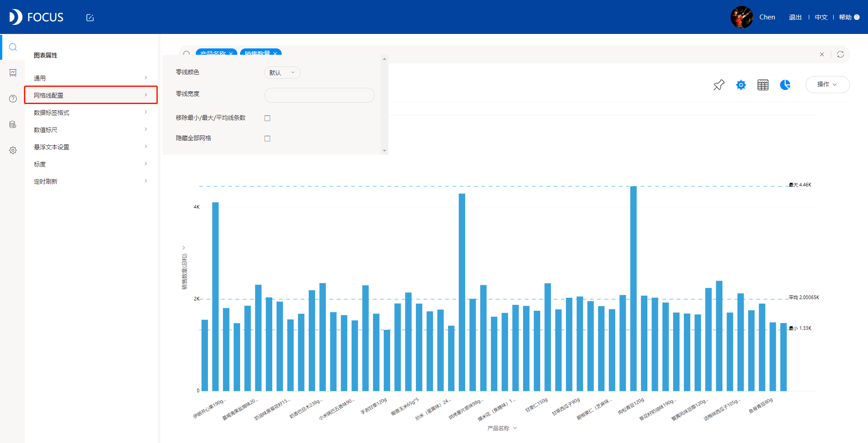Click the 退出 logout link
Screen dimensions: 868x443
(x=795, y=17)
